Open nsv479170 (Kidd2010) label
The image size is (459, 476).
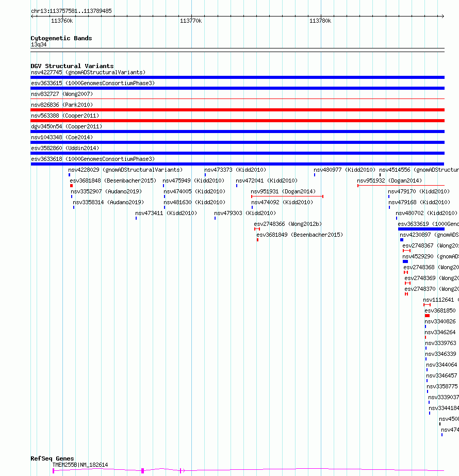[x=419, y=191]
